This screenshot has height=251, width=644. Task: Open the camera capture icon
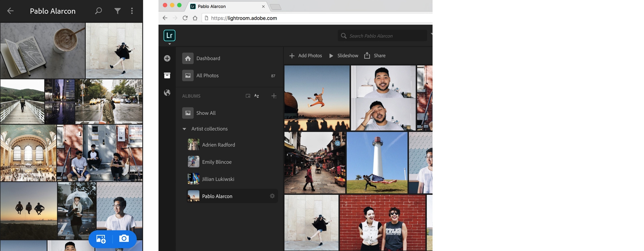pos(124,238)
